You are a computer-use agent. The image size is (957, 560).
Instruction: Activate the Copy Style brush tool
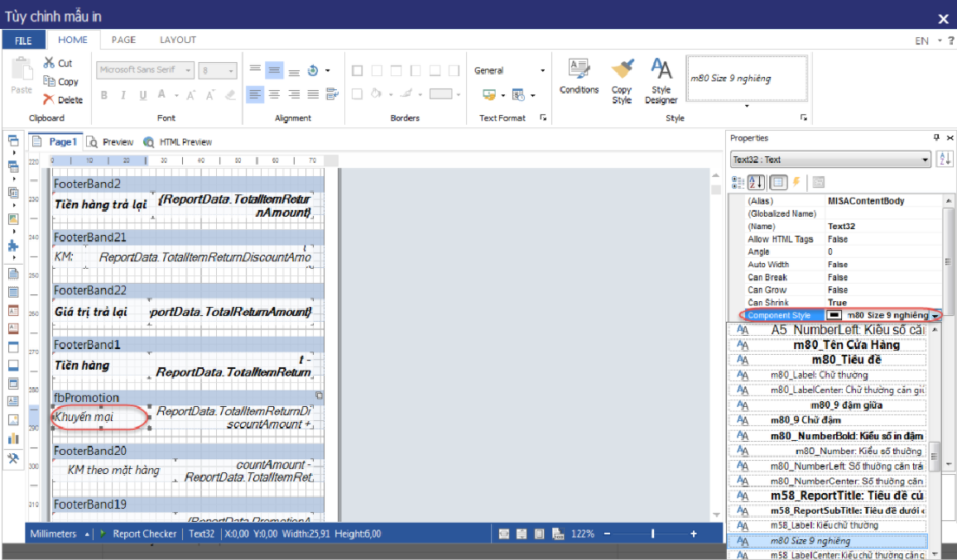tap(622, 81)
